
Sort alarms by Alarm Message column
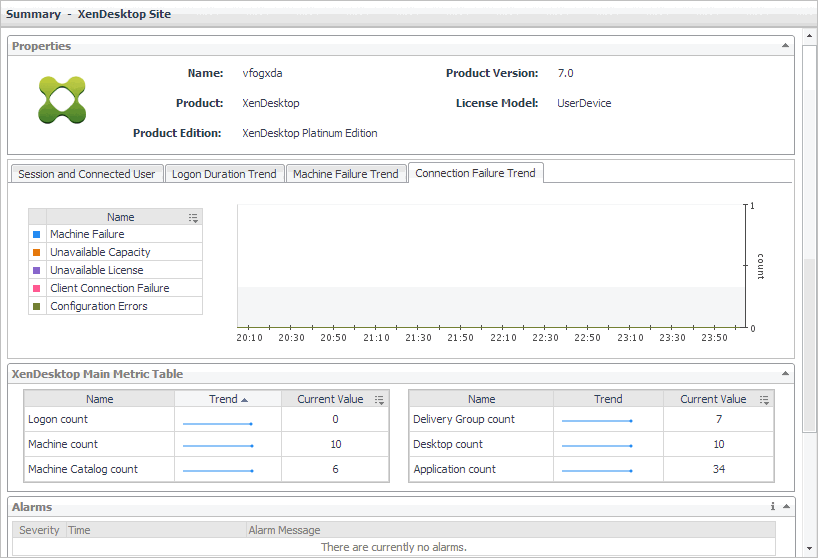coord(511,530)
